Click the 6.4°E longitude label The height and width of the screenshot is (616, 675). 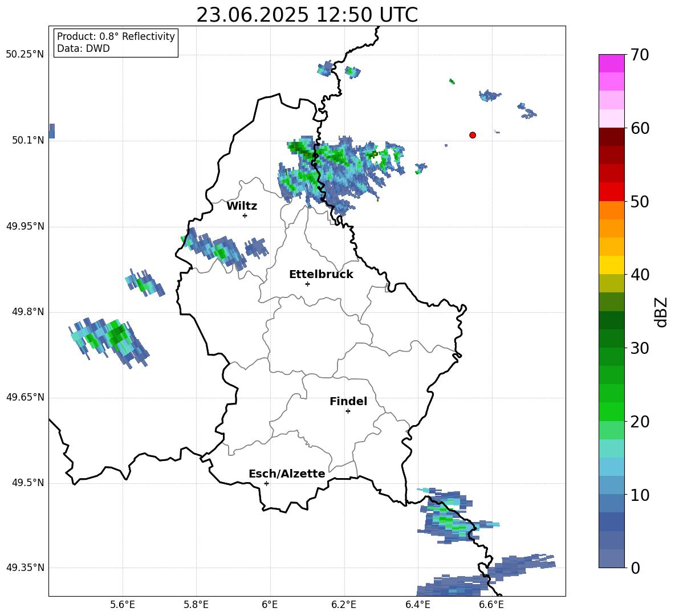[417, 605]
